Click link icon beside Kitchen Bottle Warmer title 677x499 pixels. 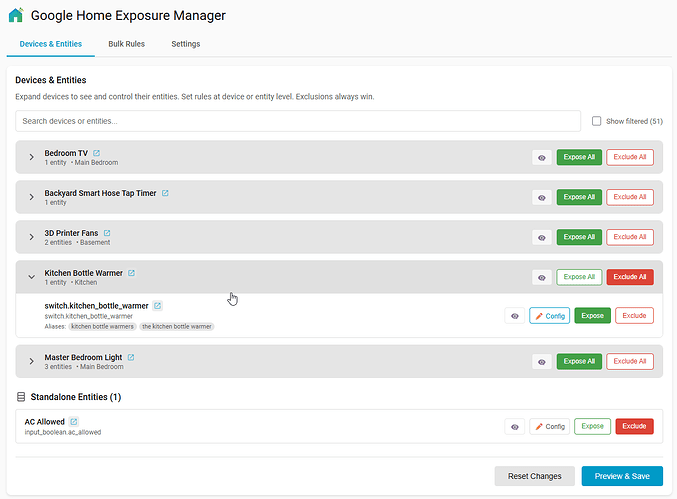pos(131,273)
